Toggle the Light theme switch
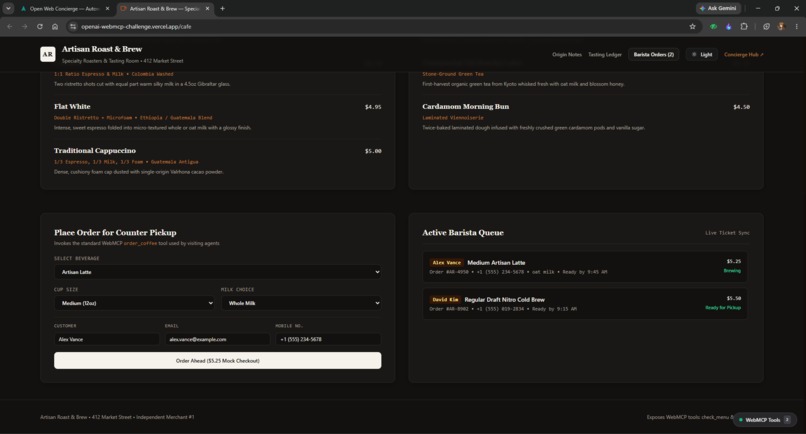This screenshot has width=806, height=434. (x=702, y=55)
